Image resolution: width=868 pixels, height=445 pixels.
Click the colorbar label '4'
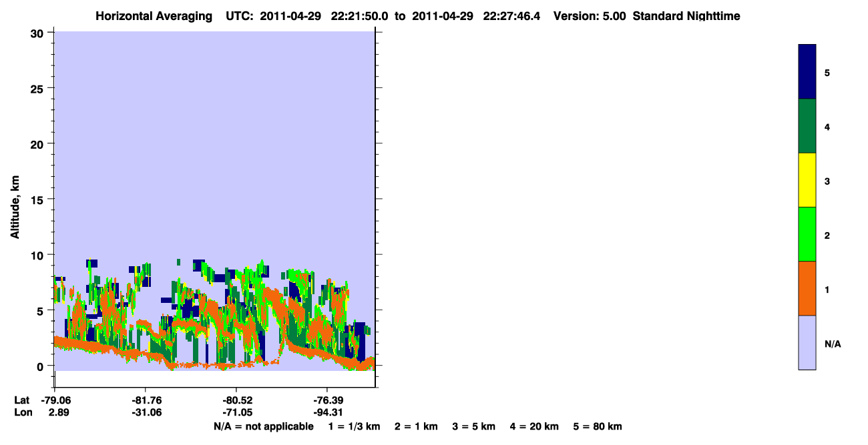(x=827, y=126)
